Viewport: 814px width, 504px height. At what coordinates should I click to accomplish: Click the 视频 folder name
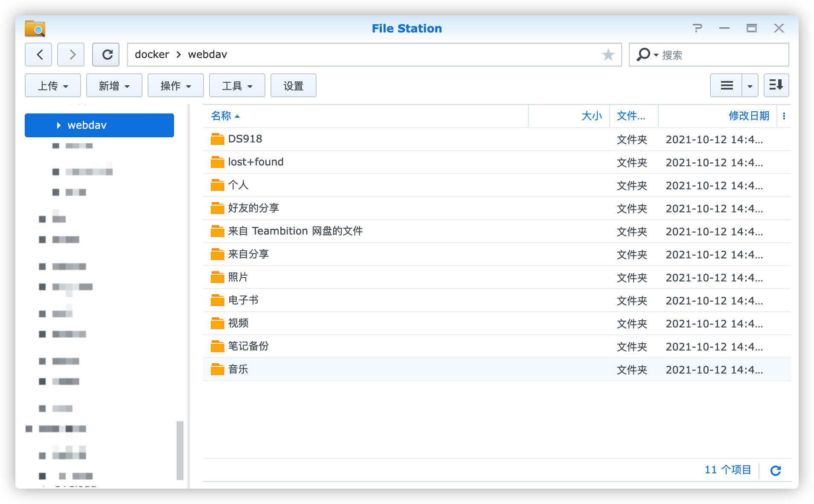coord(238,323)
